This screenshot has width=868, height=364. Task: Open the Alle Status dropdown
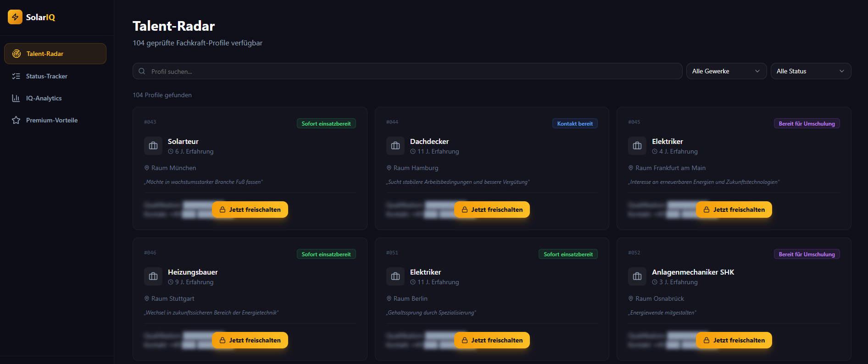(x=811, y=71)
